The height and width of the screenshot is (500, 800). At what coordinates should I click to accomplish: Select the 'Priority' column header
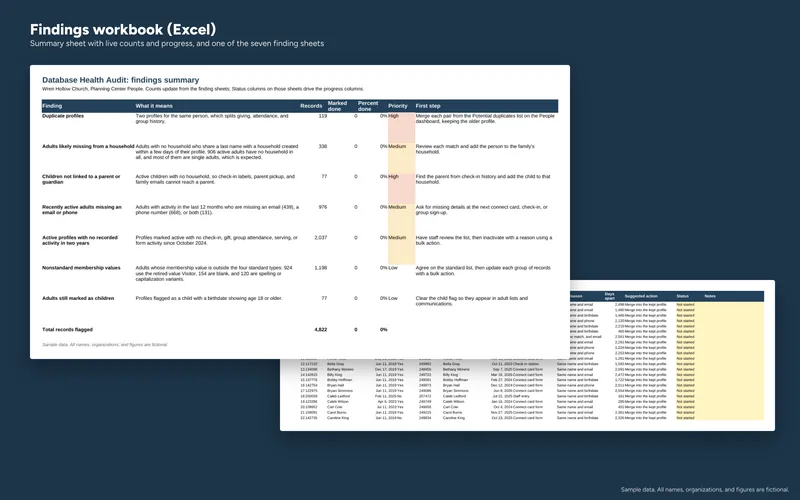coord(398,106)
